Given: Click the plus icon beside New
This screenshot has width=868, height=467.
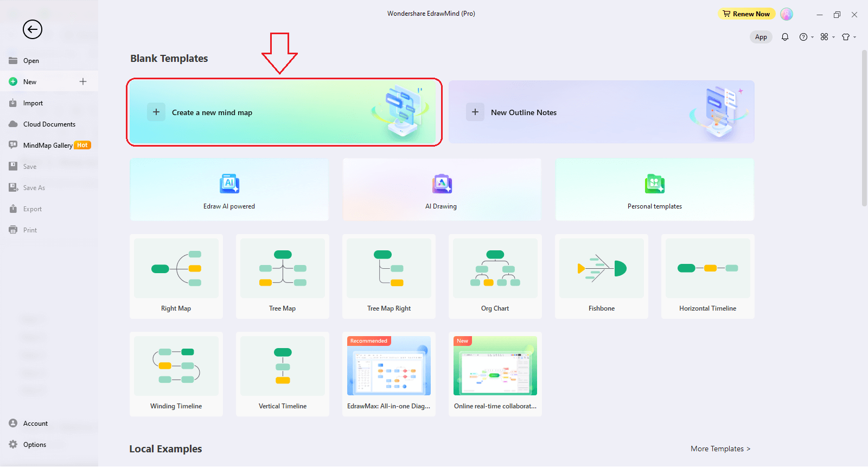Looking at the screenshot, I should coord(83,81).
